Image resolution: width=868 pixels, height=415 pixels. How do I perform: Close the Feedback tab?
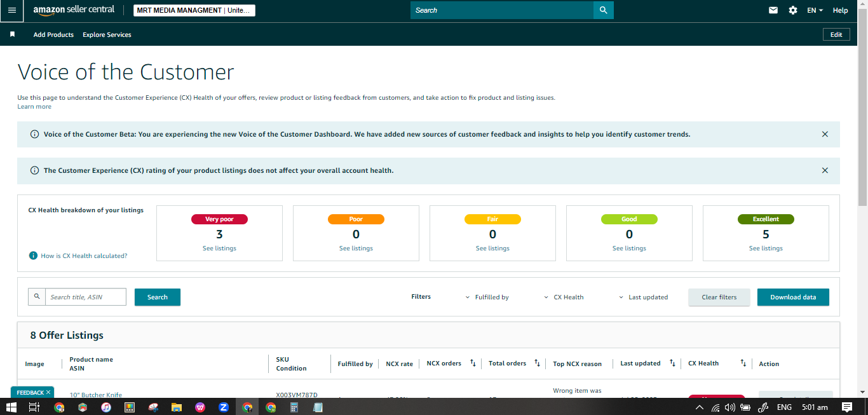[x=48, y=393]
